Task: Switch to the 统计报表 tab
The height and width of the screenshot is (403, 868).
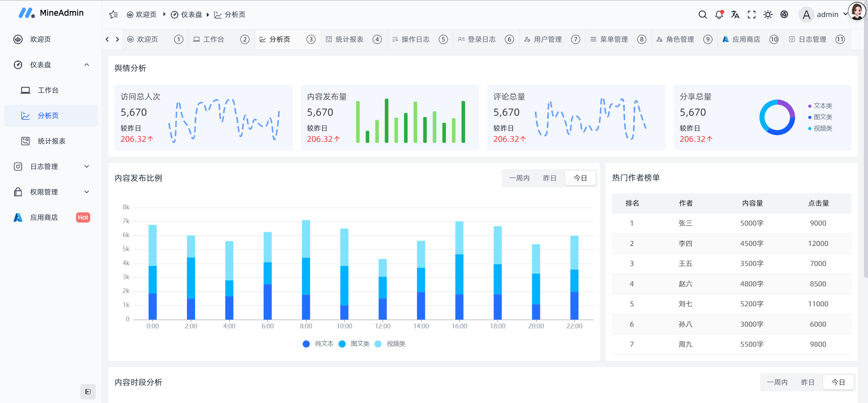Action: (349, 39)
